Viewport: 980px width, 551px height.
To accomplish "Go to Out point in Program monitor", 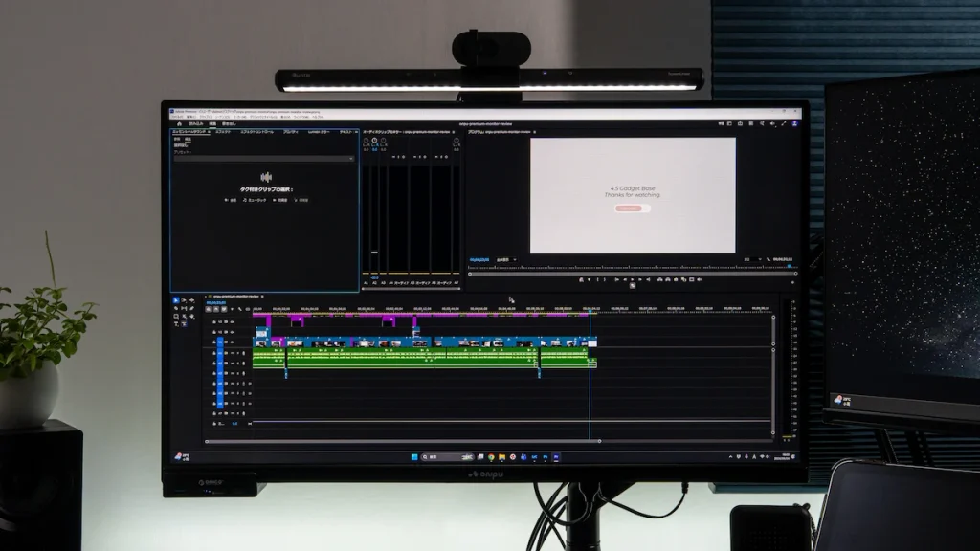I will click(648, 280).
